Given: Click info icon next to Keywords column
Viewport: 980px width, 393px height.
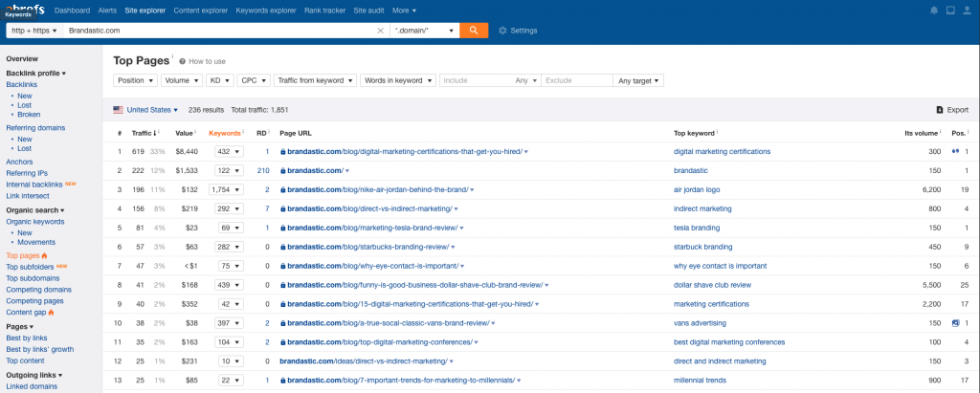Looking at the screenshot, I should pos(243,132).
